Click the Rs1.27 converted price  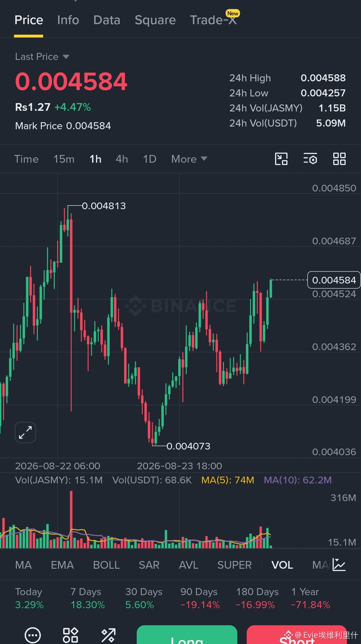[33, 107]
